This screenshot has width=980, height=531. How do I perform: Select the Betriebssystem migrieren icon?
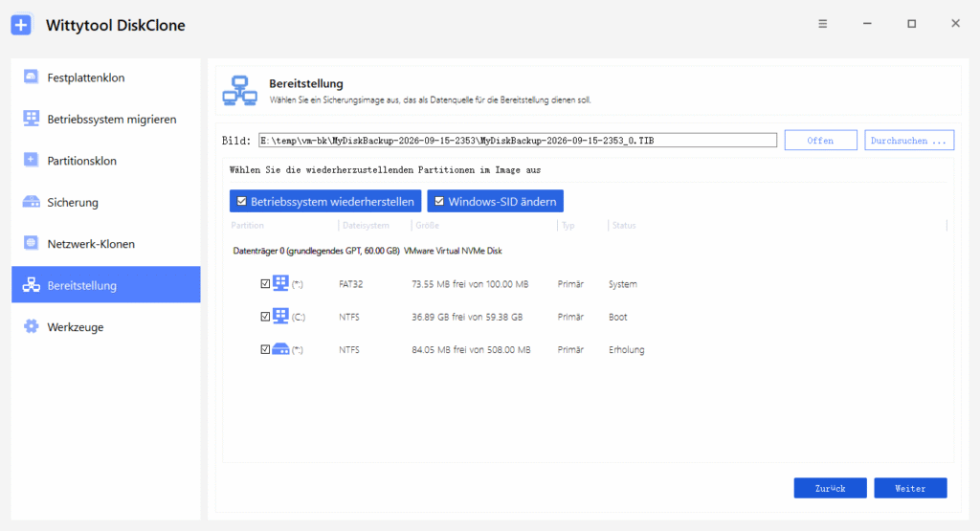[31, 118]
